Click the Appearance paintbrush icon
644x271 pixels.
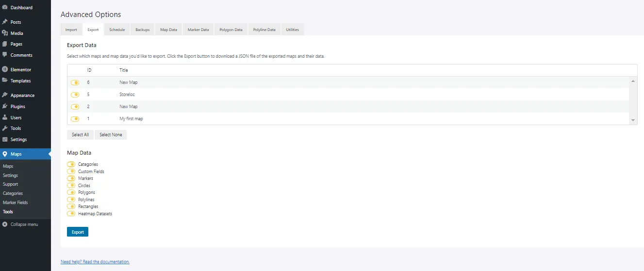(x=5, y=96)
